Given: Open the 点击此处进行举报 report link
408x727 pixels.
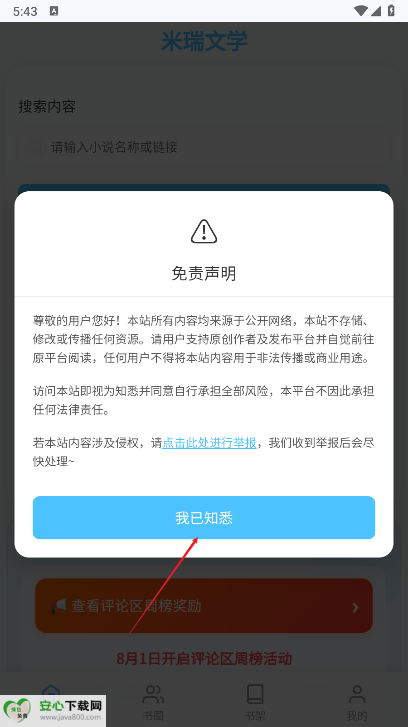Looking at the screenshot, I should (x=209, y=443).
